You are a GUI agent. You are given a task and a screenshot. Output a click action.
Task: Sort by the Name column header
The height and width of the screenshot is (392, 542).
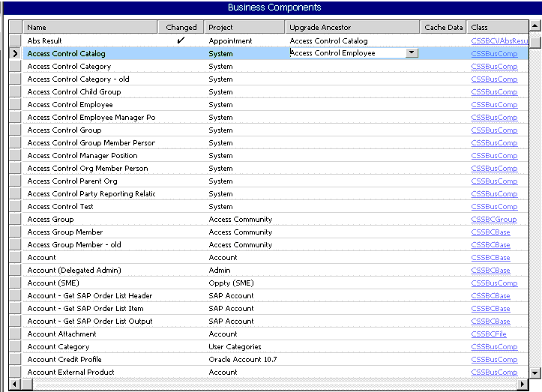(x=90, y=27)
